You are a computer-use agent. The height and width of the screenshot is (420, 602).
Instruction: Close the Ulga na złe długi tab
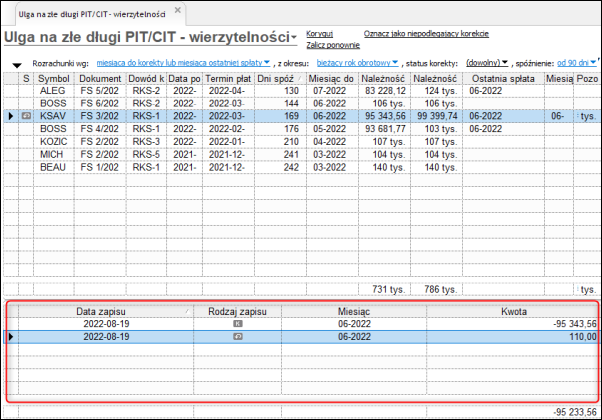click(x=177, y=10)
